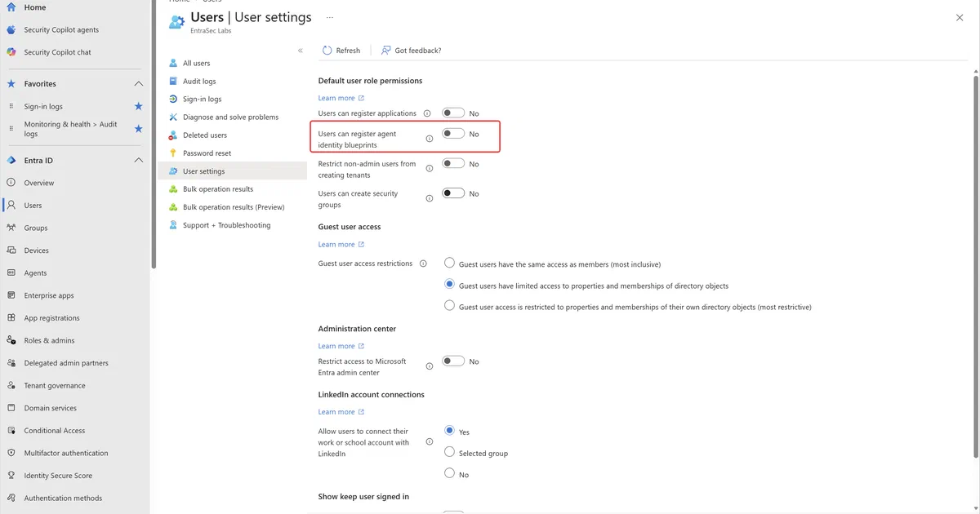Viewport: 980px width, 514px height.
Task: Toggle Users can create security groups
Action: point(453,193)
